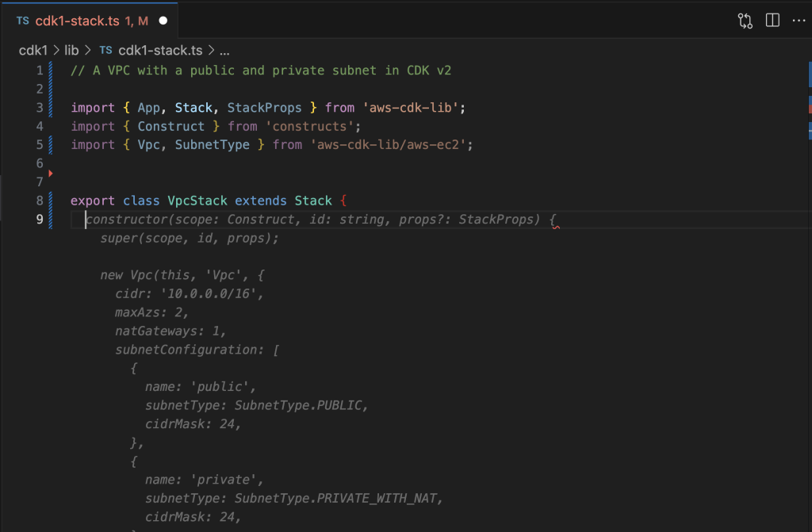Close the unsaved tab via the dot
Viewport: 812px width, 532px height.
[x=163, y=21]
